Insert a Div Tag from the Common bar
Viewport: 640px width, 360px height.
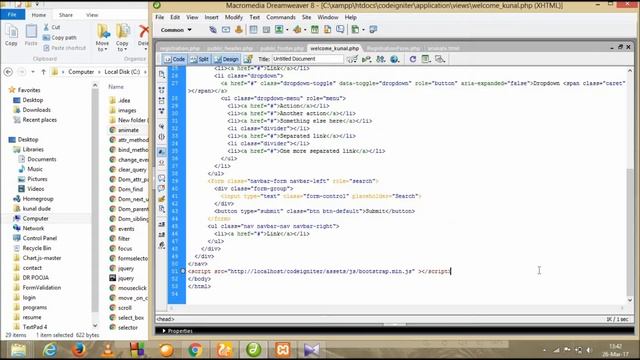coord(267,29)
